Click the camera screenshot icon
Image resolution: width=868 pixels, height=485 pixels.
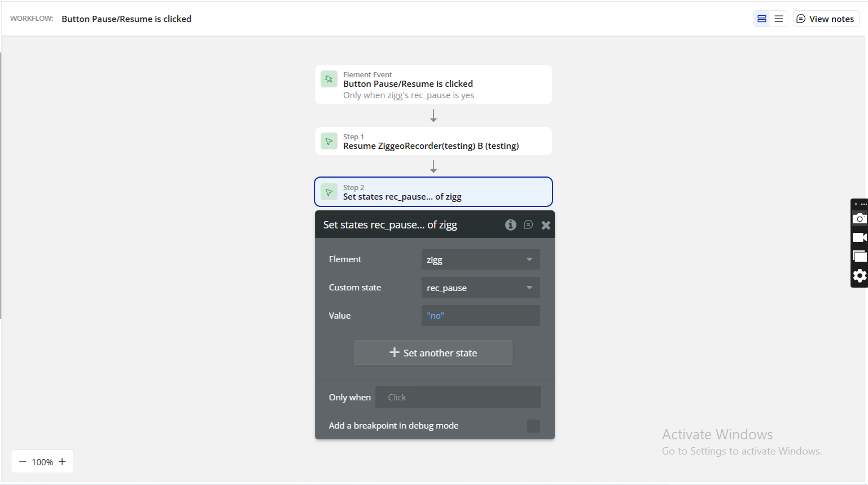click(859, 218)
